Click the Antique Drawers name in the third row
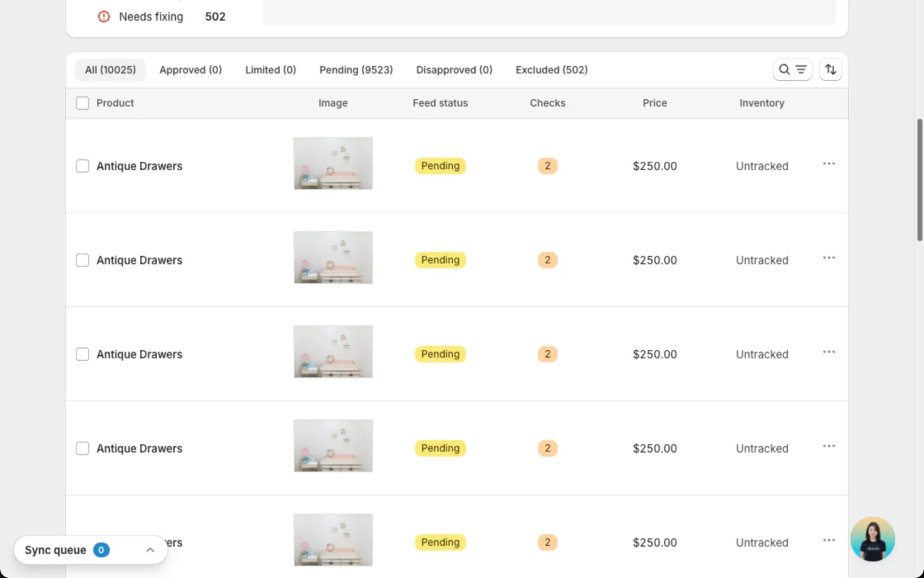 pos(139,355)
